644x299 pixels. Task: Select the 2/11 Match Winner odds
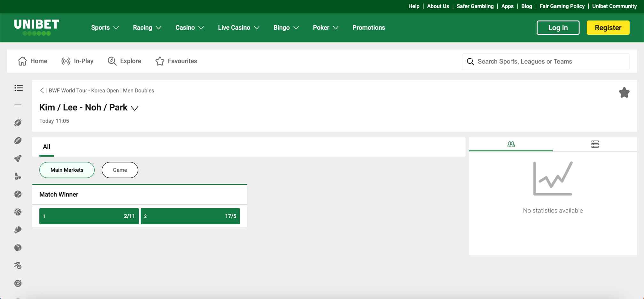[x=89, y=216]
